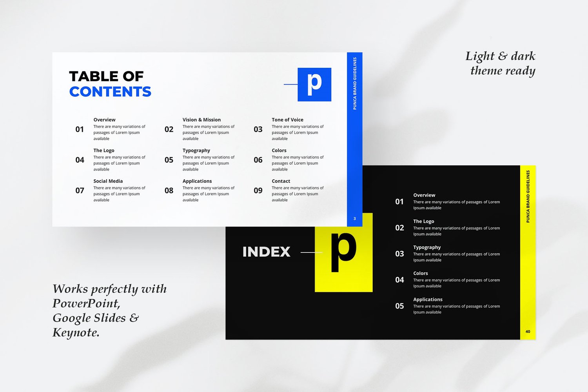
Task: Click number '04' on the dark slide
Action: [399, 280]
